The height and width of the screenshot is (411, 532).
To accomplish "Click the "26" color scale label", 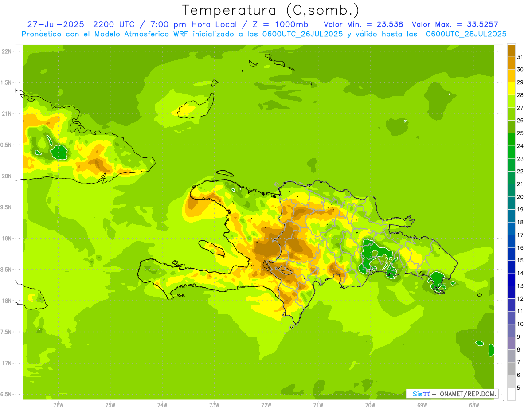I will (520, 120).
